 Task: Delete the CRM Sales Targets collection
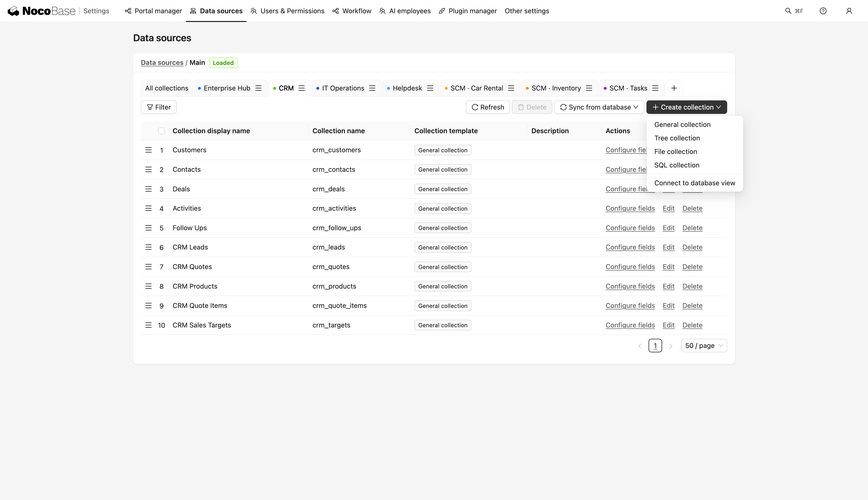point(692,325)
